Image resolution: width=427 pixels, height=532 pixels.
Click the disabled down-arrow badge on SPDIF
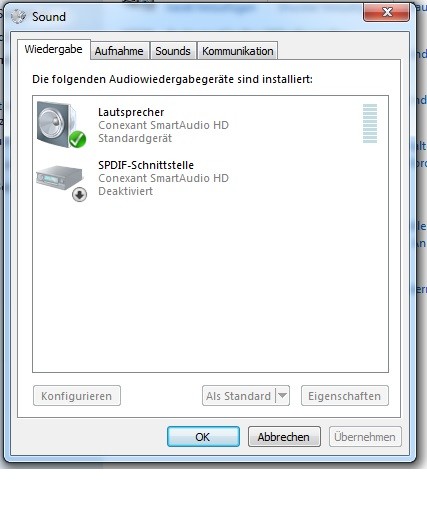tap(79, 195)
